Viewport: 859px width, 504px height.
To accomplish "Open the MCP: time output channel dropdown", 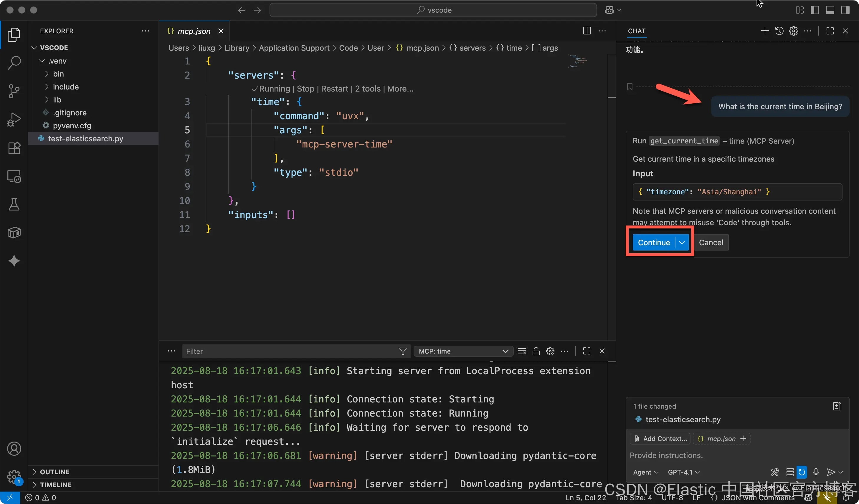I will 463,351.
